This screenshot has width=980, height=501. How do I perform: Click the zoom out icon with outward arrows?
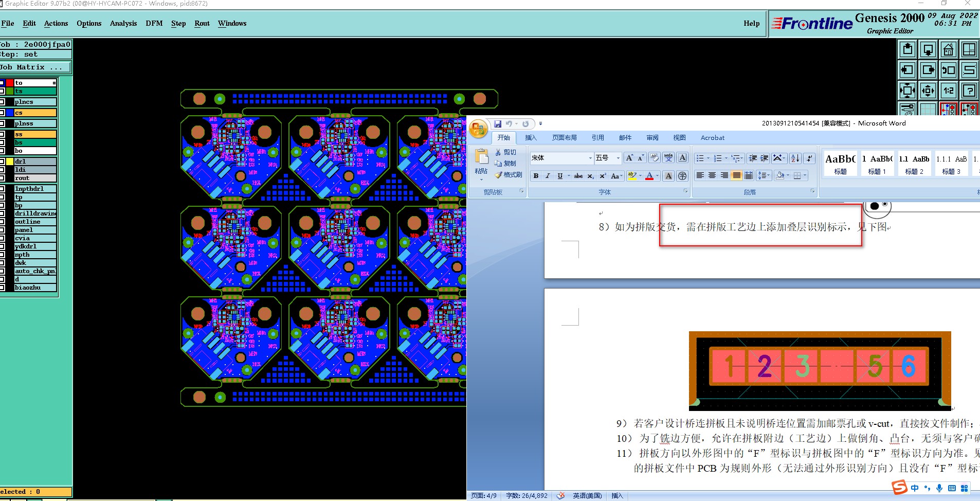click(928, 91)
